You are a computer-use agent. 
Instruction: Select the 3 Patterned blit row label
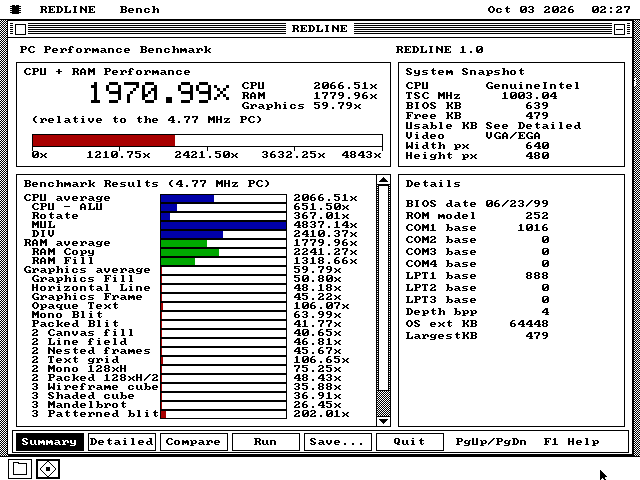pyautogui.click(x=95, y=413)
